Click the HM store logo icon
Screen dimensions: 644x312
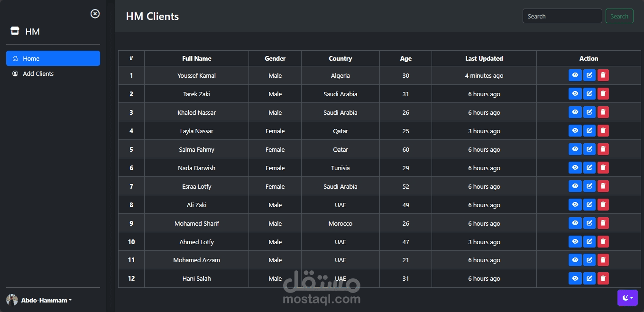pyautogui.click(x=15, y=31)
